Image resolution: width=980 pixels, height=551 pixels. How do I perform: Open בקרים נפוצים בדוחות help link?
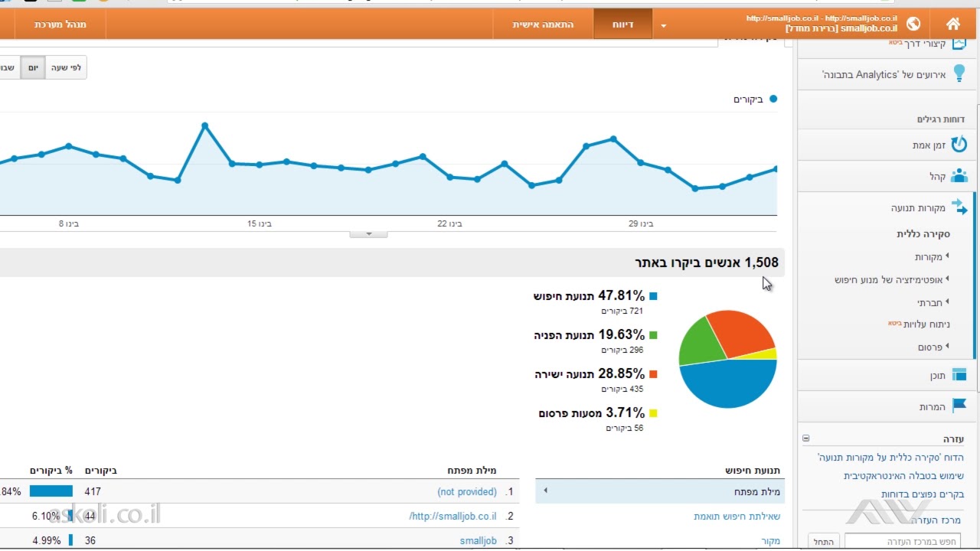click(x=923, y=494)
